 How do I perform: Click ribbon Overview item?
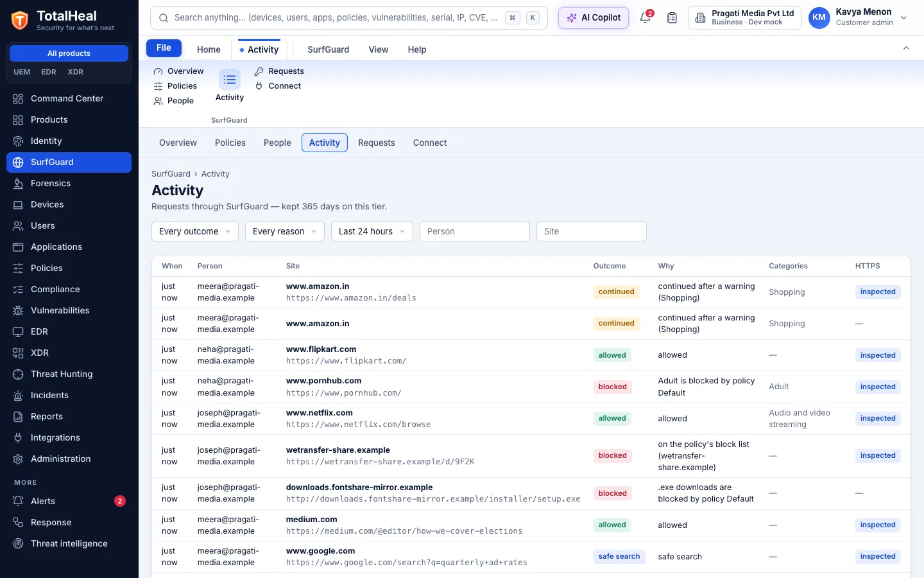(x=178, y=71)
